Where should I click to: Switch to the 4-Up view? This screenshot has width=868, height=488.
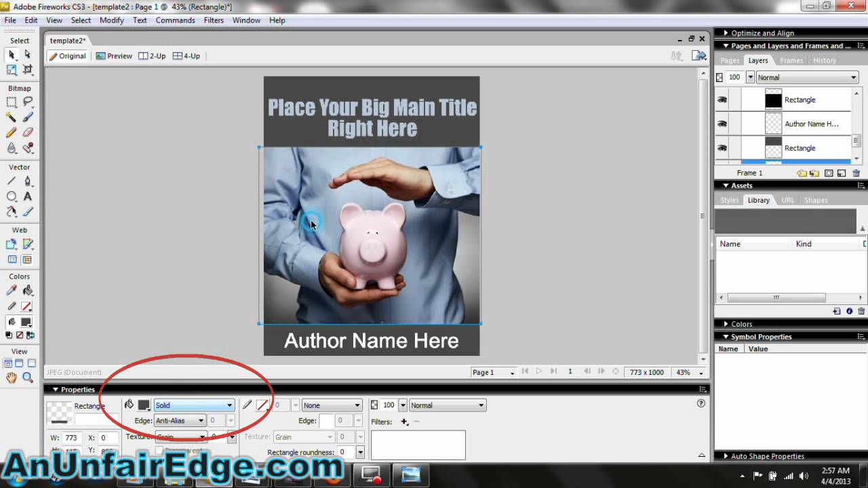pyautogui.click(x=186, y=56)
